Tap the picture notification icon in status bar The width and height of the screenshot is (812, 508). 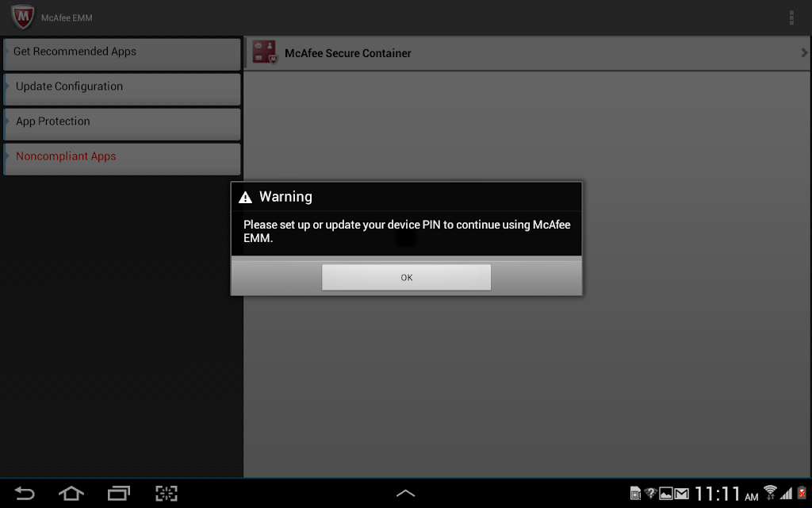(x=665, y=494)
